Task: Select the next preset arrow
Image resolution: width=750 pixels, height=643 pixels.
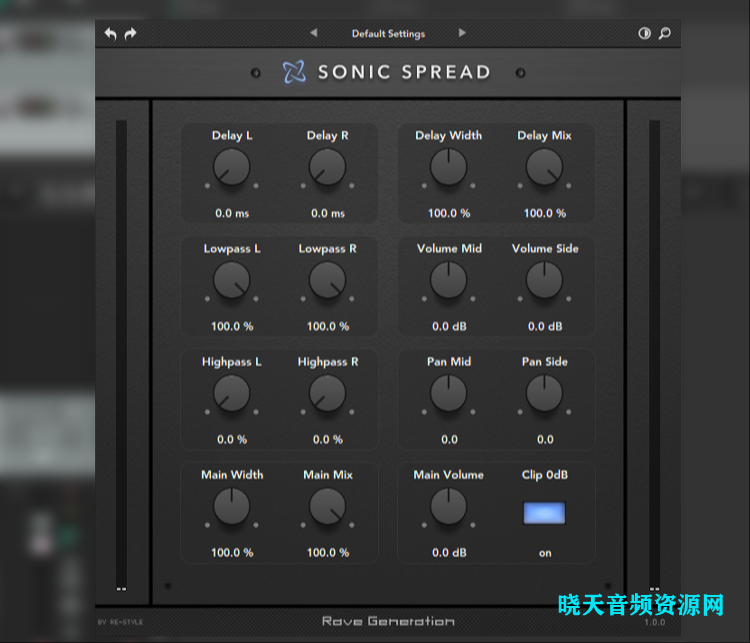Action: pos(462,33)
